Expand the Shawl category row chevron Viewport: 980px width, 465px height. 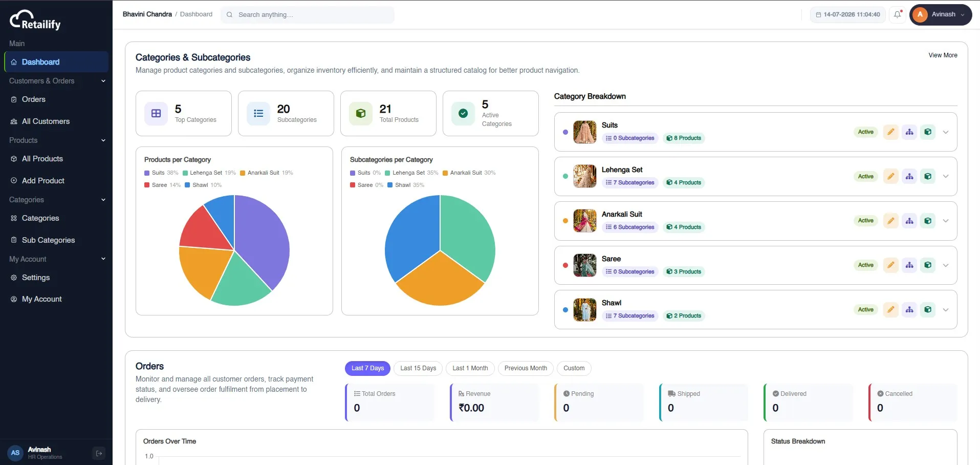946,309
